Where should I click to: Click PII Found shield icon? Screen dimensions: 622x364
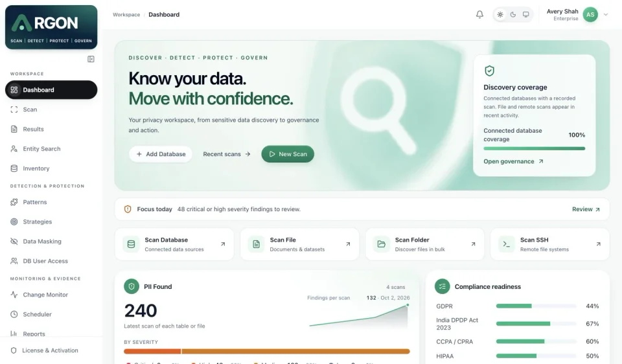pos(132,286)
